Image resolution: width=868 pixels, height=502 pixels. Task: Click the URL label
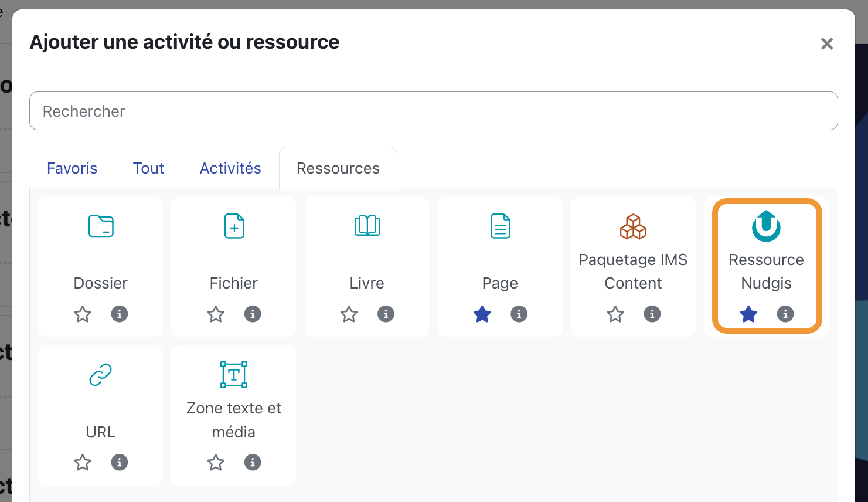101,432
